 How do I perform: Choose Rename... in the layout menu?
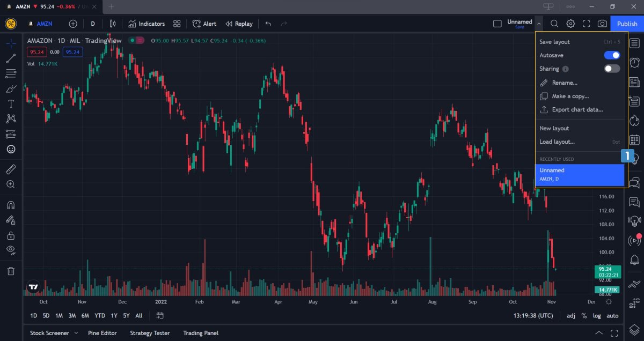point(581,83)
